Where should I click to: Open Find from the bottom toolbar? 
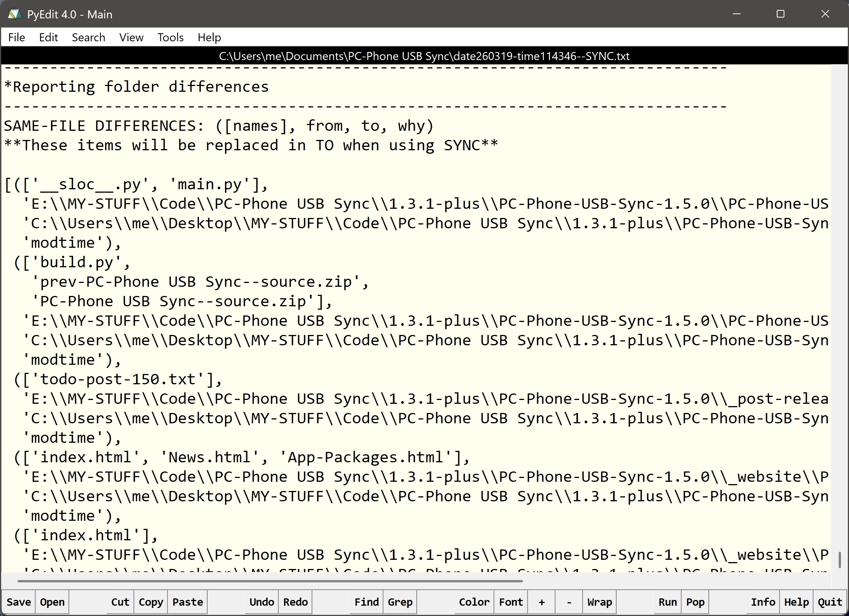[x=366, y=602]
